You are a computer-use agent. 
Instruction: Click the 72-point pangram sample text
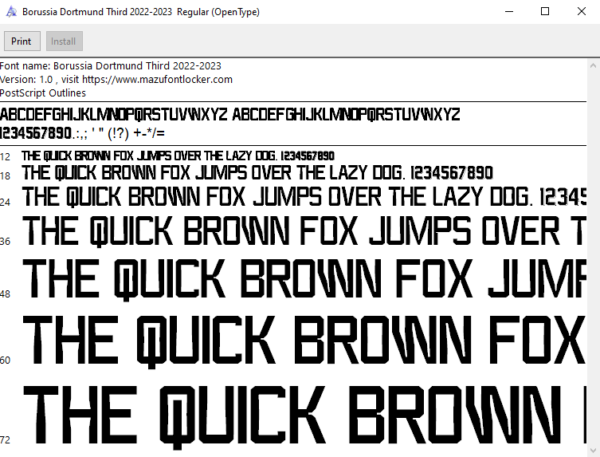(x=304, y=416)
